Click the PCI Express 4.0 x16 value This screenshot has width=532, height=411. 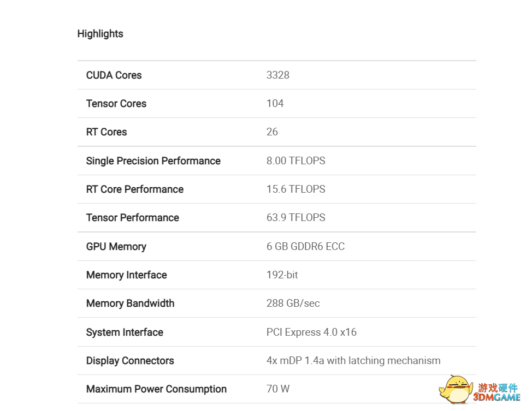click(x=311, y=332)
